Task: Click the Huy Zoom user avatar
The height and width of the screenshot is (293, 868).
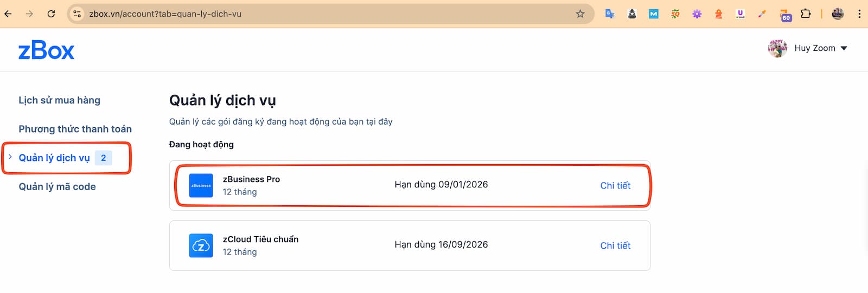Action: click(x=777, y=48)
